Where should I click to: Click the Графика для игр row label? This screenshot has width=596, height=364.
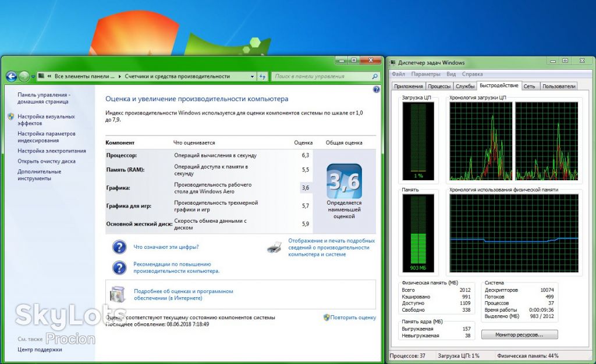click(129, 206)
